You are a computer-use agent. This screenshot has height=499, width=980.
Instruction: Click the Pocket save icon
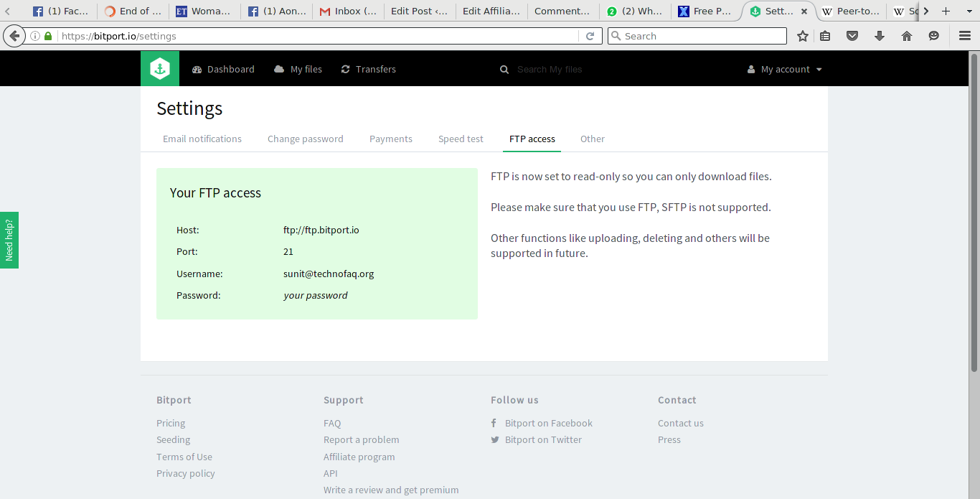pos(852,36)
